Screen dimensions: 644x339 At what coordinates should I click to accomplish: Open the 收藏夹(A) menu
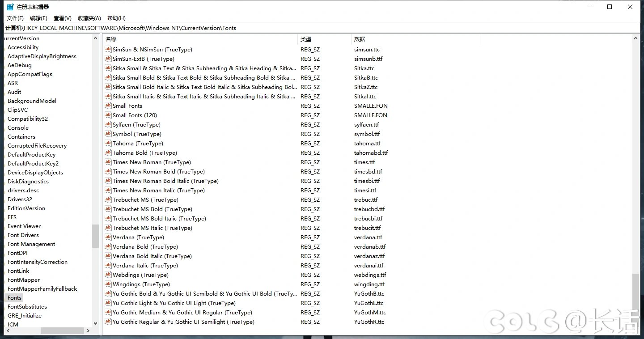click(89, 18)
